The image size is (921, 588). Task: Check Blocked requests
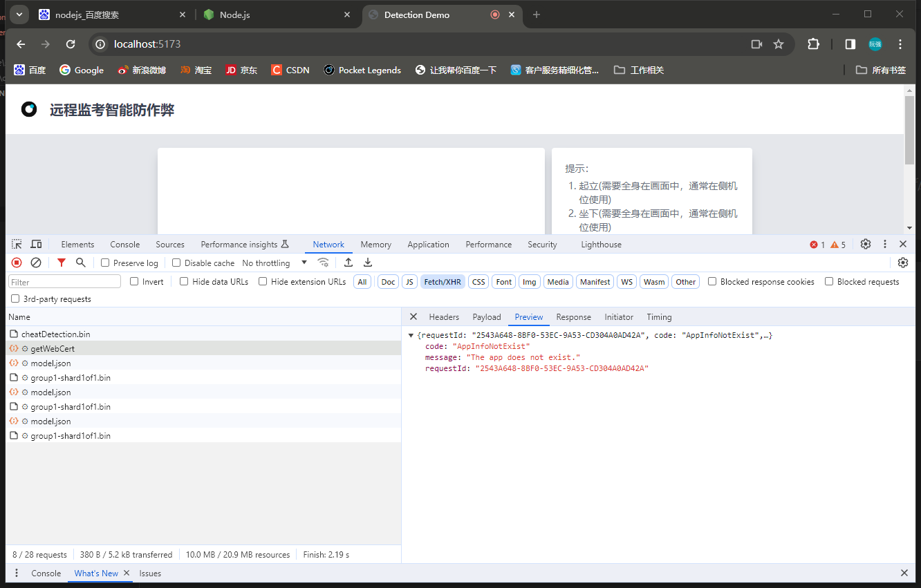(829, 281)
